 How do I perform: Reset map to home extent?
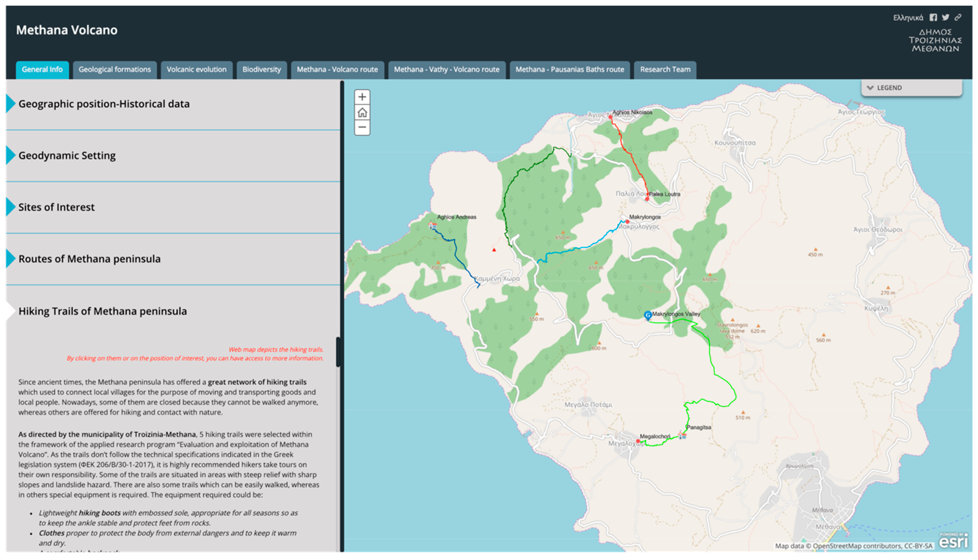pyautogui.click(x=362, y=112)
